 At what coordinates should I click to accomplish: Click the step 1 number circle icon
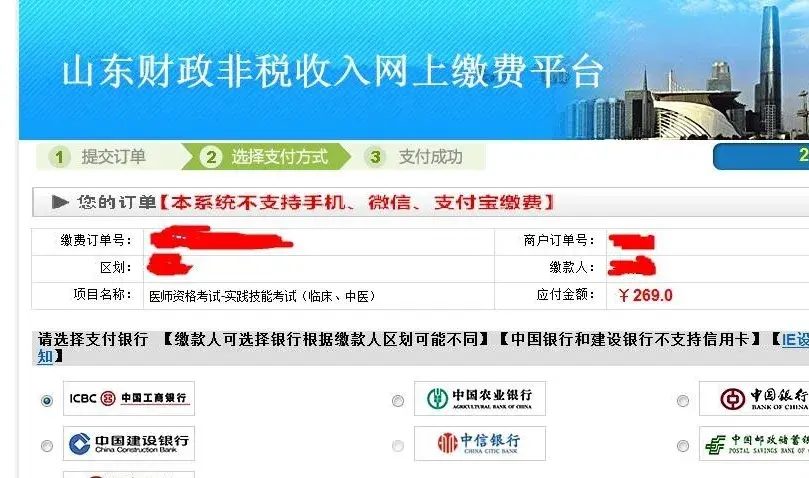click(x=59, y=157)
